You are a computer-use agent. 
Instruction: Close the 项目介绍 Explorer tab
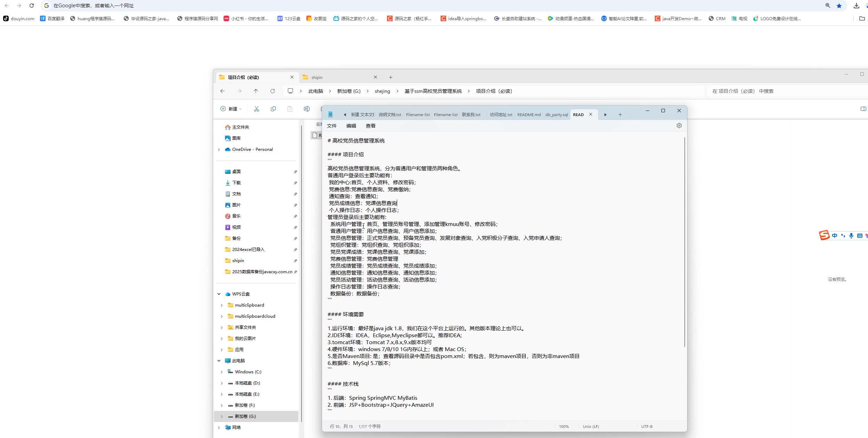pos(292,77)
